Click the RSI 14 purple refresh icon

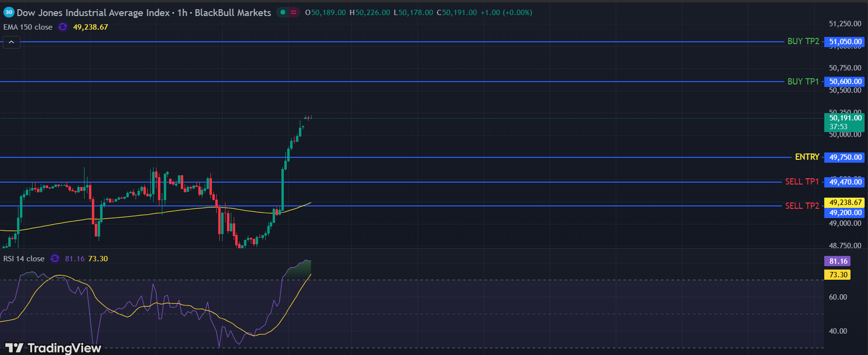(x=55, y=259)
